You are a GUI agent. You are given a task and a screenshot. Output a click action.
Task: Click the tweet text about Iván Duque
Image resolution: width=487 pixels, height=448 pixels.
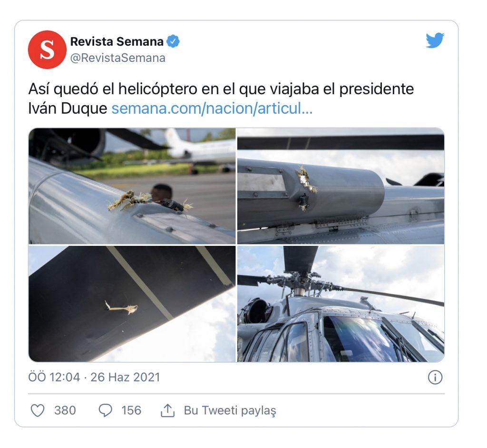221,99
